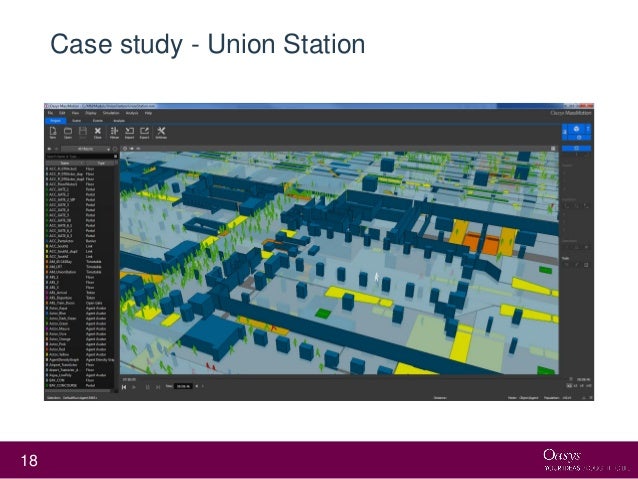Click the Close project X icon

coord(98,133)
